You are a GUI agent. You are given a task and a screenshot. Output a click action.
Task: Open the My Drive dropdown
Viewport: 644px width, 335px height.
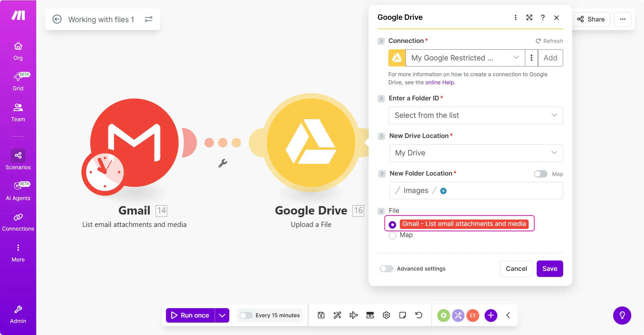point(476,153)
